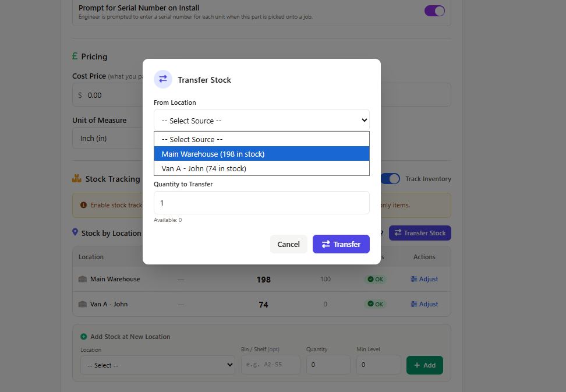This screenshot has width=566, height=392.
Task: Click OK status badge for Van A - John
Action: click(x=376, y=304)
